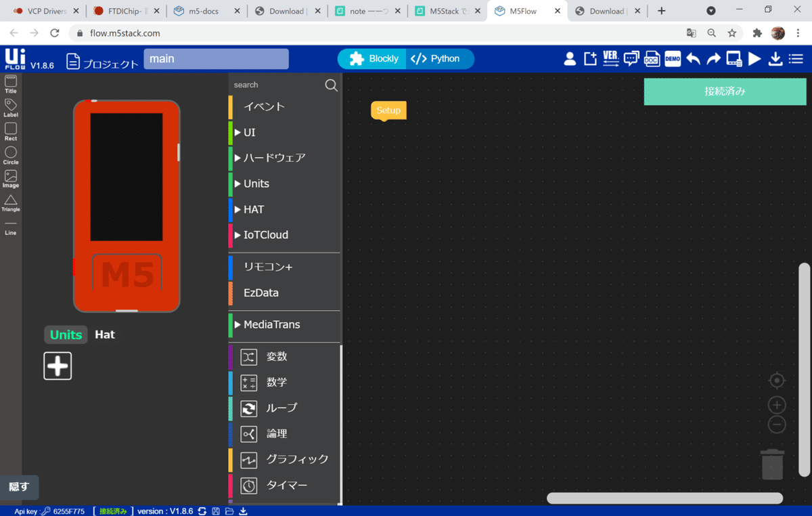Image resolution: width=812 pixels, height=516 pixels.
Task: Switch to Python mode
Action: 440,59
